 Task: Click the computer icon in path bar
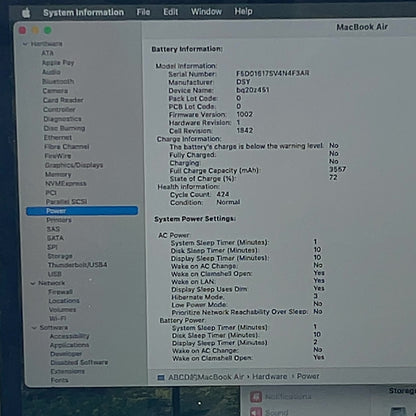[161, 378]
